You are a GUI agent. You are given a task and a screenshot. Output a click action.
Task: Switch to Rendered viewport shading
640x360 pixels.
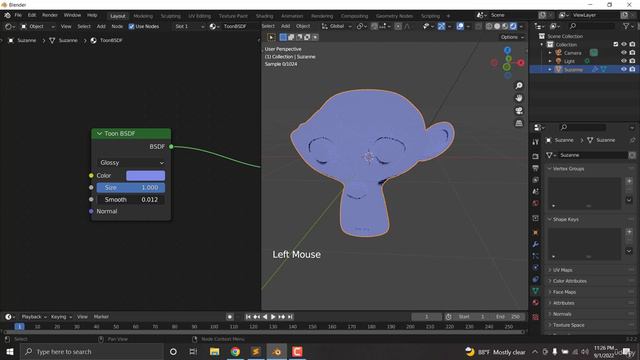513,26
